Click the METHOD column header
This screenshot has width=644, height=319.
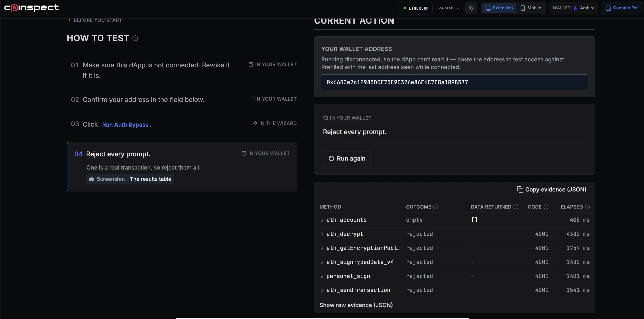click(330, 207)
